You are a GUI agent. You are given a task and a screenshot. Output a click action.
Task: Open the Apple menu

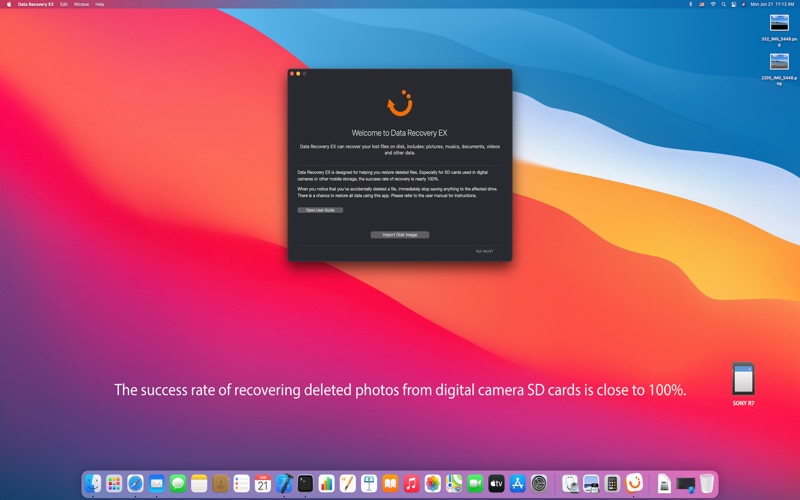click(9, 4)
